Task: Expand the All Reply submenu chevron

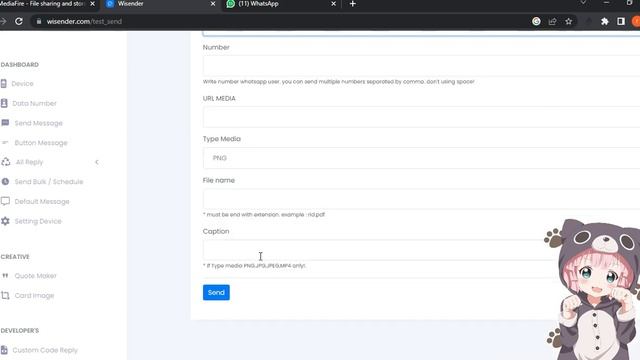Action: [x=97, y=162]
